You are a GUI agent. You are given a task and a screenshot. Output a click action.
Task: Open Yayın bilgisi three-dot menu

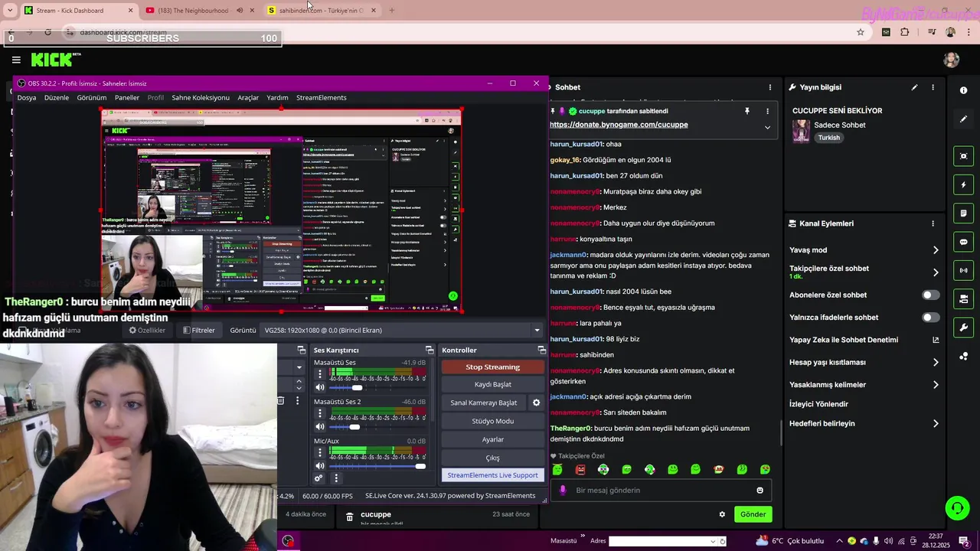click(x=933, y=87)
